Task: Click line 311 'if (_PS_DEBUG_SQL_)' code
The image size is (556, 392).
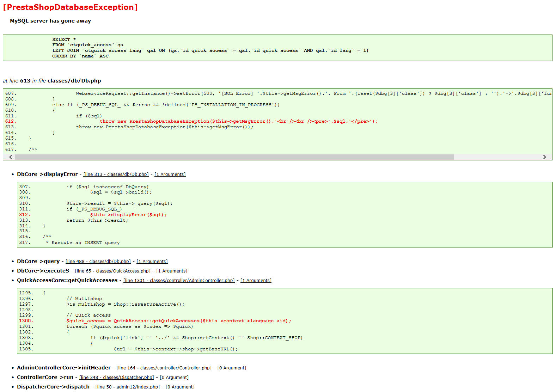Action: click(x=94, y=209)
